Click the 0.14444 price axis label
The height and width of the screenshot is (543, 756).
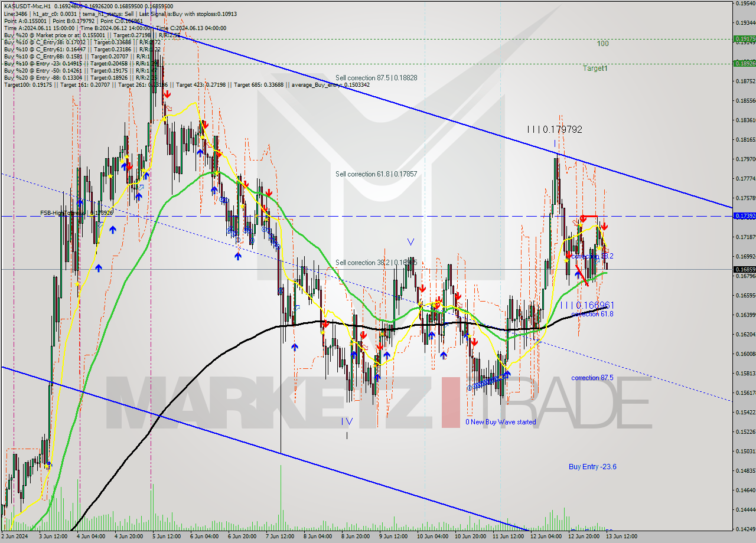745,509
